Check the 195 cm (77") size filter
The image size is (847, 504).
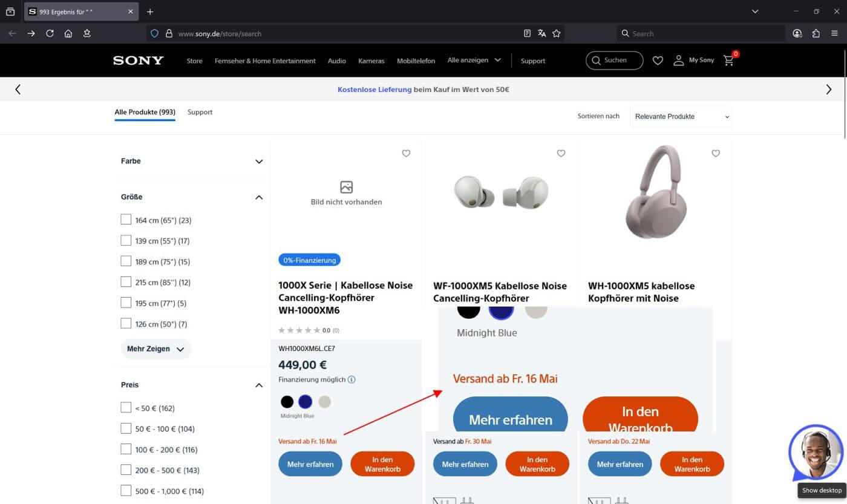[126, 303]
